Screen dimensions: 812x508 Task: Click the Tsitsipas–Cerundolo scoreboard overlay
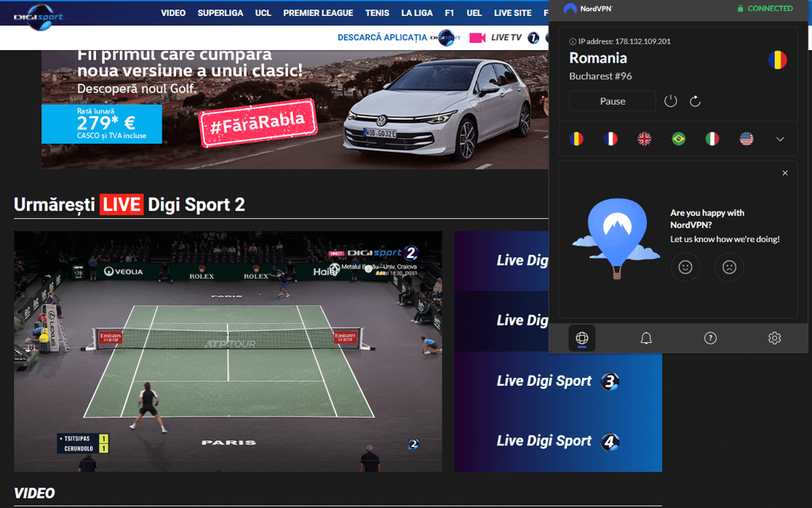pyautogui.click(x=82, y=443)
